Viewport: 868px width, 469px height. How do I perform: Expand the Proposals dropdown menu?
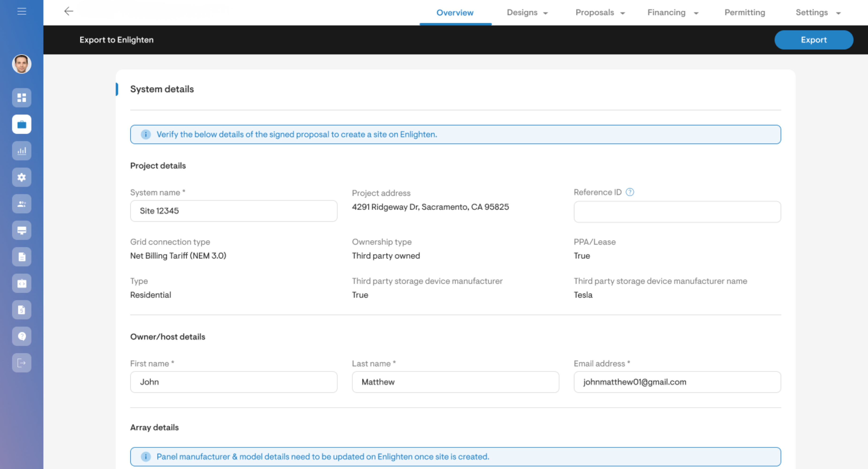600,12
